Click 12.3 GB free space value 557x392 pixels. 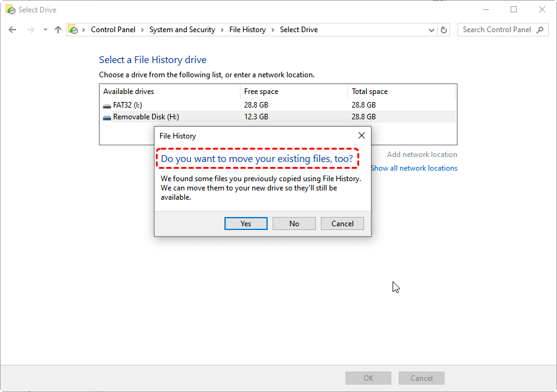pyautogui.click(x=256, y=117)
